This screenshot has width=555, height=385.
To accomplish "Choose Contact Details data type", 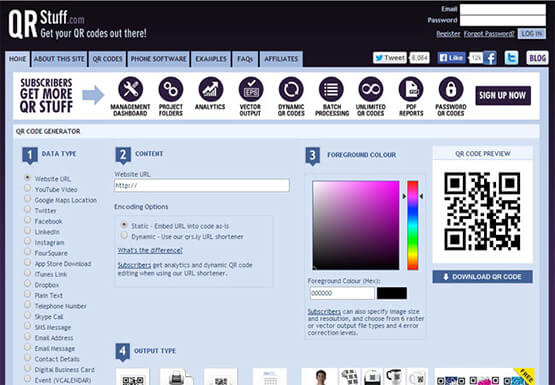I will click(x=28, y=358).
